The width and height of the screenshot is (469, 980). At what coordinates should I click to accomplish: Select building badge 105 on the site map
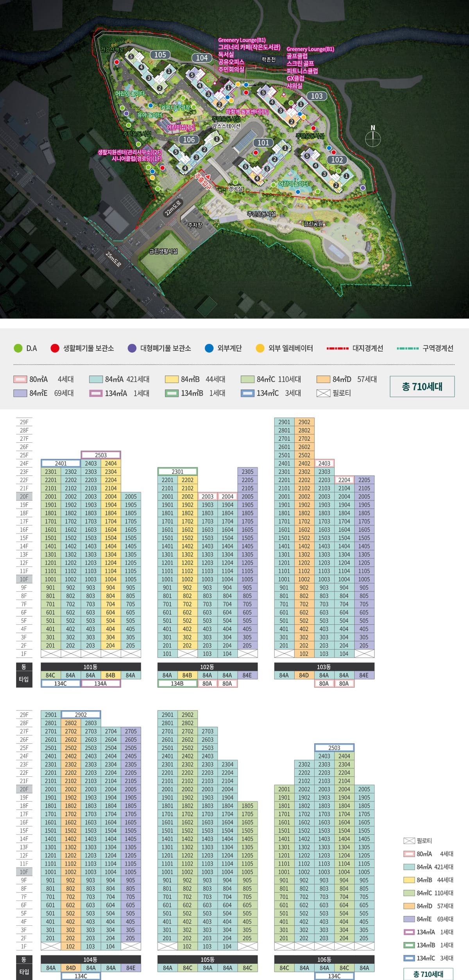(x=160, y=55)
